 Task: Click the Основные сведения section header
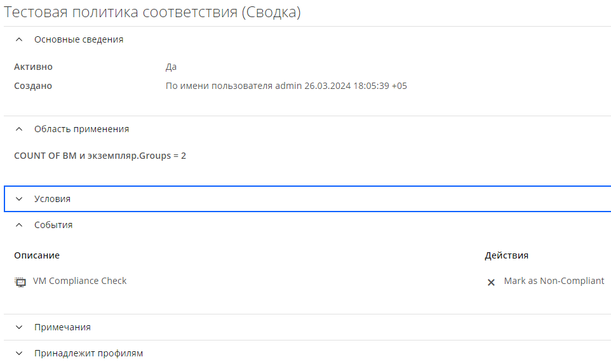coord(79,39)
